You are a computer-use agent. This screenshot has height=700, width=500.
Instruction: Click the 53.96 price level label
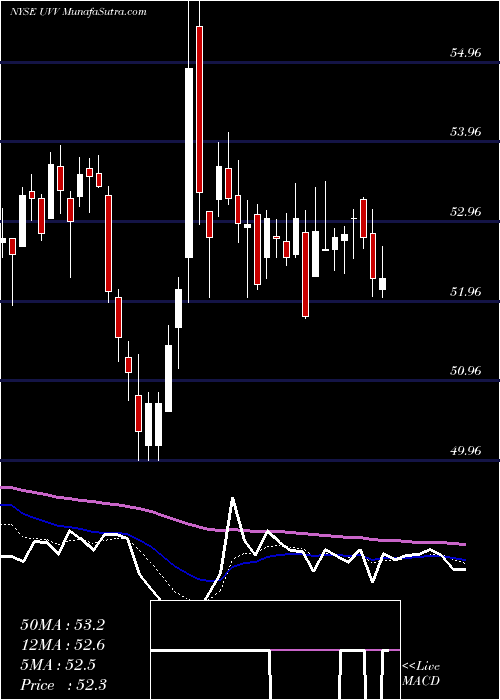[x=465, y=132]
